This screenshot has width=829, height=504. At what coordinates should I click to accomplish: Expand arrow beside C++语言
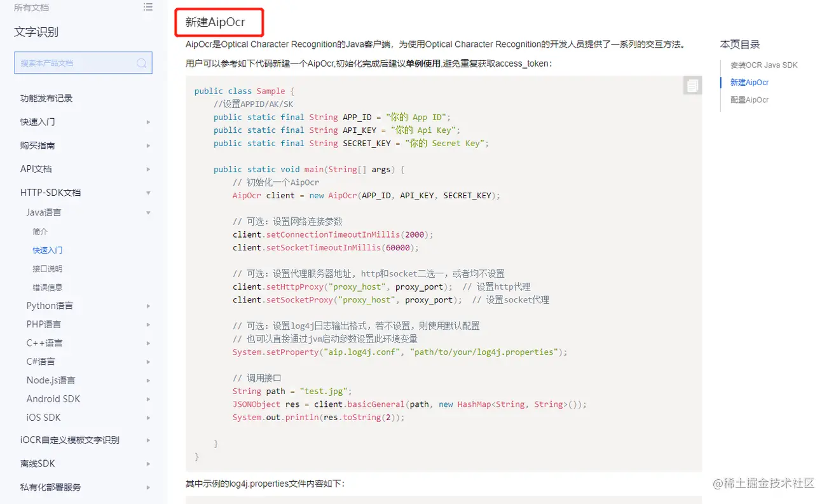pyautogui.click(x=148, y=343)
